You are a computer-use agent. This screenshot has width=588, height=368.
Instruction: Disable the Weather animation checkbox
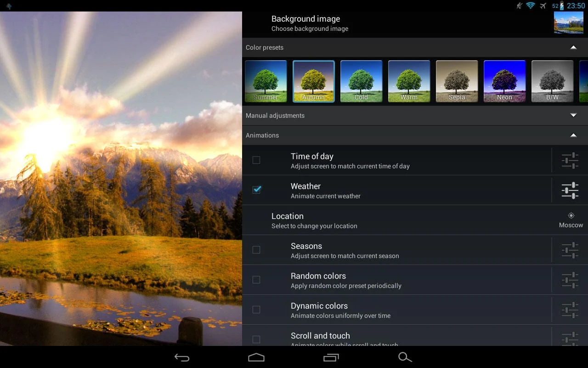[x=256, y=190]
